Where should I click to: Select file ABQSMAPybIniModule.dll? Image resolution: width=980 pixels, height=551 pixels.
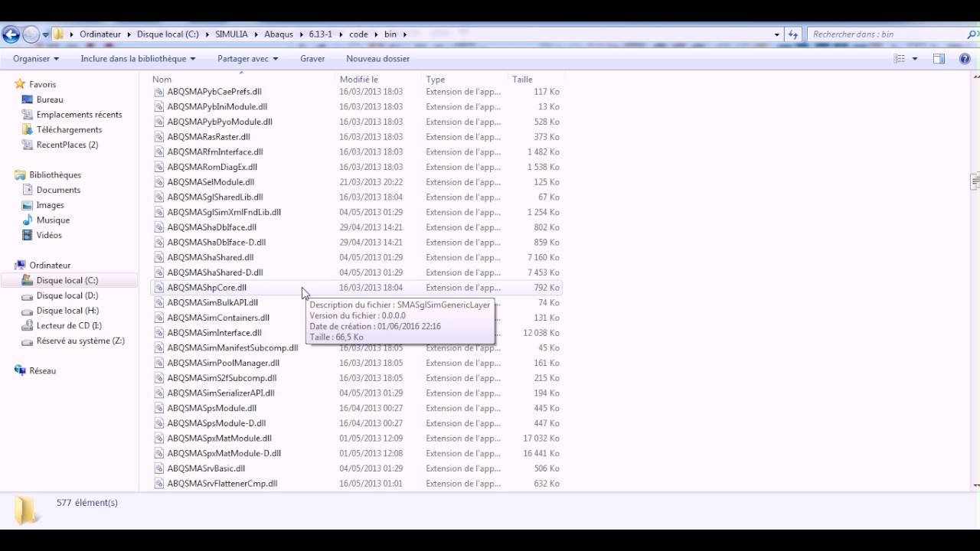pyautogui.click(x=217, y=106)
